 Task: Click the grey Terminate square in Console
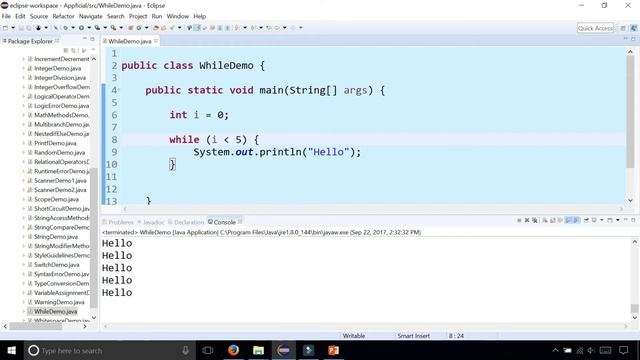(519, 220)
